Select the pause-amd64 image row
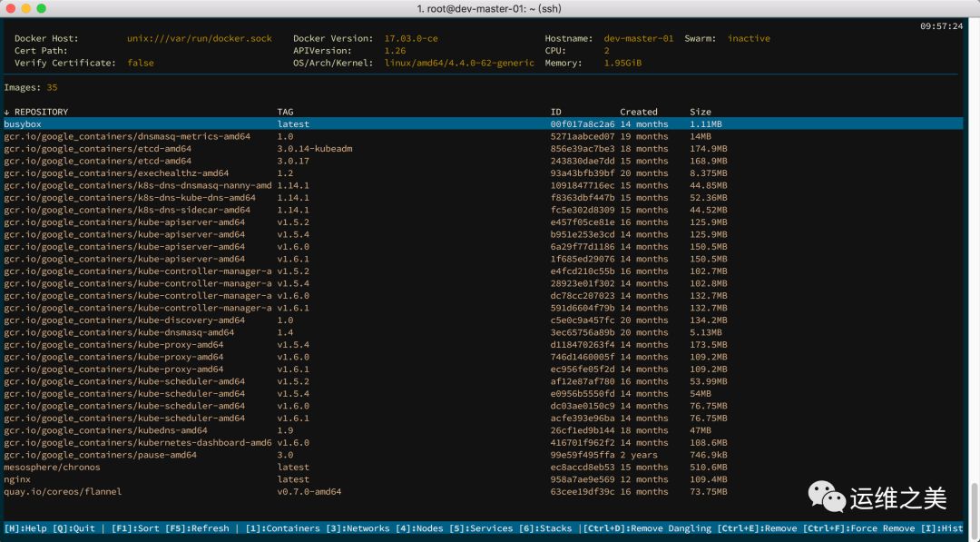980x542 pixels. (483, 455)
